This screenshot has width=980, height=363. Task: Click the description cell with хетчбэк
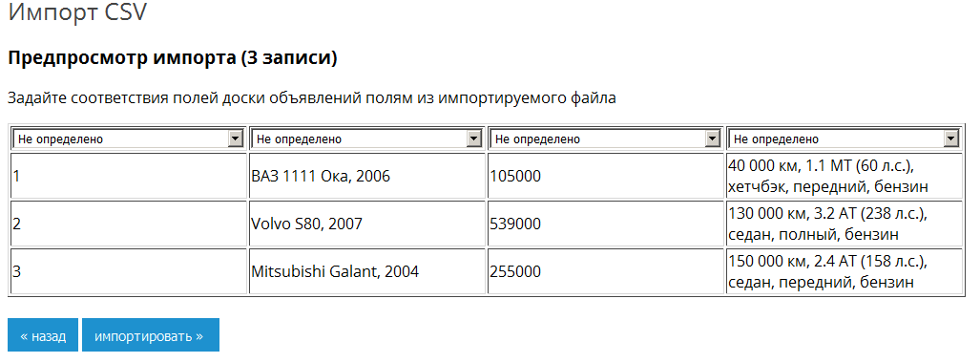pyautogui.click(x=844, y=176)
